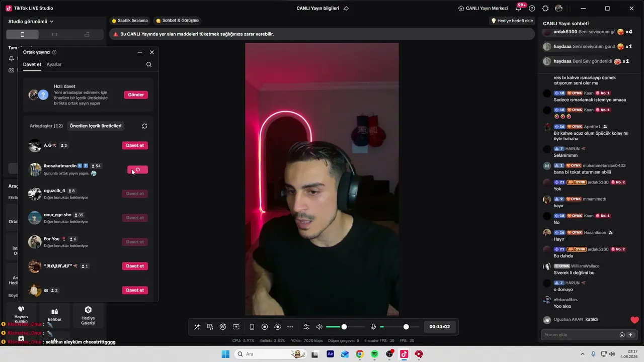Click Gönder for Hızlı davet

click(136, 95)
